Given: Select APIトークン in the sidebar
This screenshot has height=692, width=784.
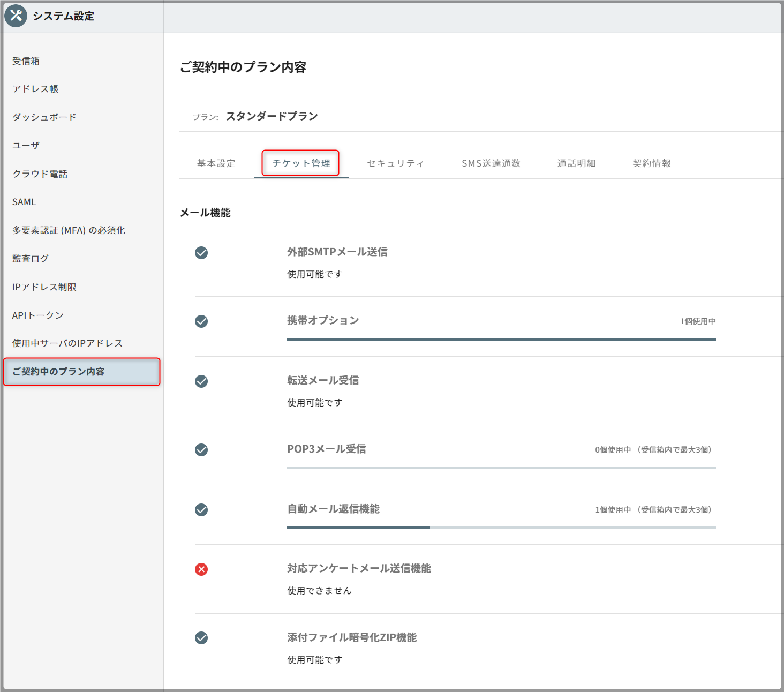Looking at the screenshot, I should tap(38, 315).
